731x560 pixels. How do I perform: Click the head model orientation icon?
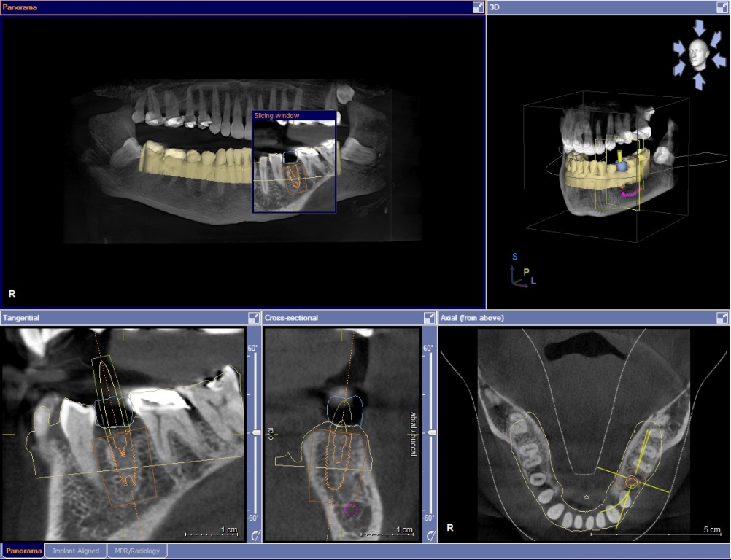click(x=698, y=55)
